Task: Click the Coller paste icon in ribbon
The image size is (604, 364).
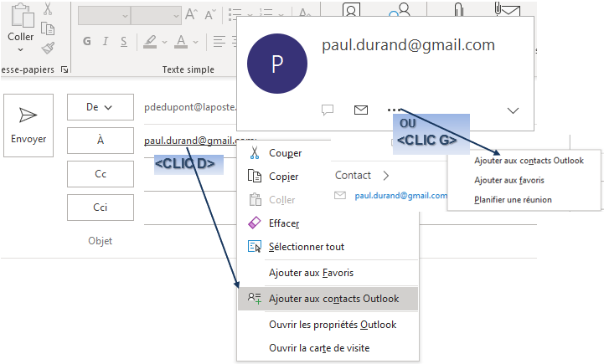Action: coord(22,15)
